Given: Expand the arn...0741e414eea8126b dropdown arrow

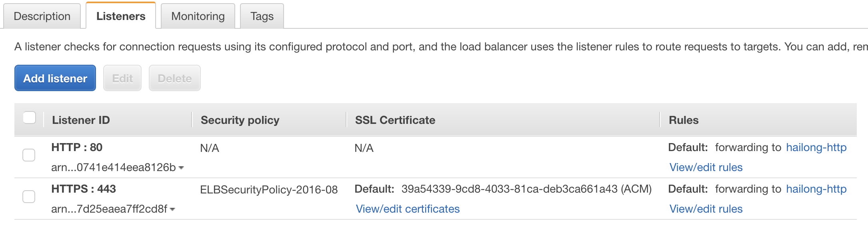Looking at the screenshot, I should pyautogui.click(x=181, y=168).
